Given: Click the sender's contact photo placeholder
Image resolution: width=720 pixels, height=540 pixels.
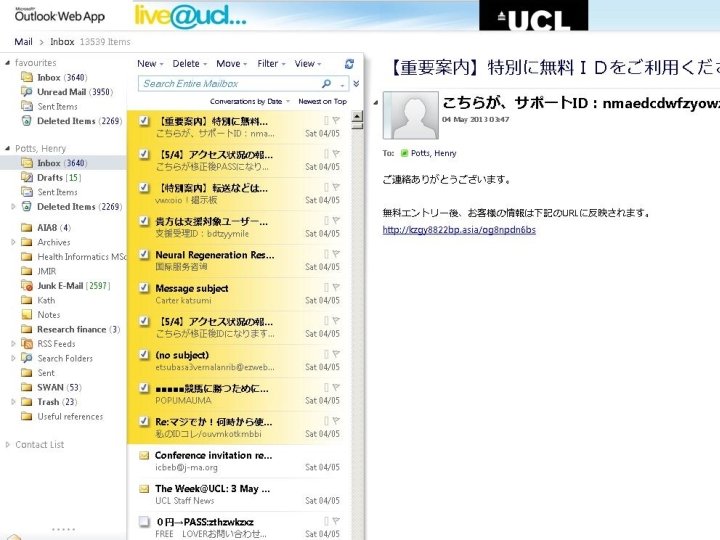Looking at the screenshot, I should [x=411, y=115].
